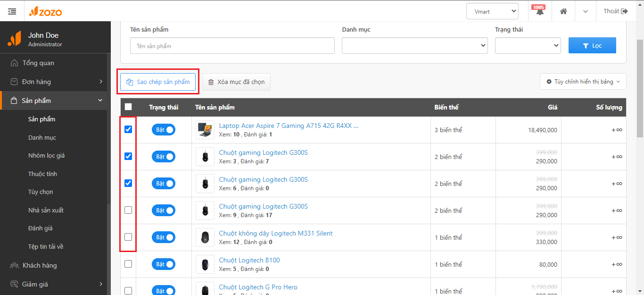The height and width of the screenshot is (295, 644).
Task: Open Laptop Acer Aspire 7 Gaming product link
Action: tap(289, 126)
